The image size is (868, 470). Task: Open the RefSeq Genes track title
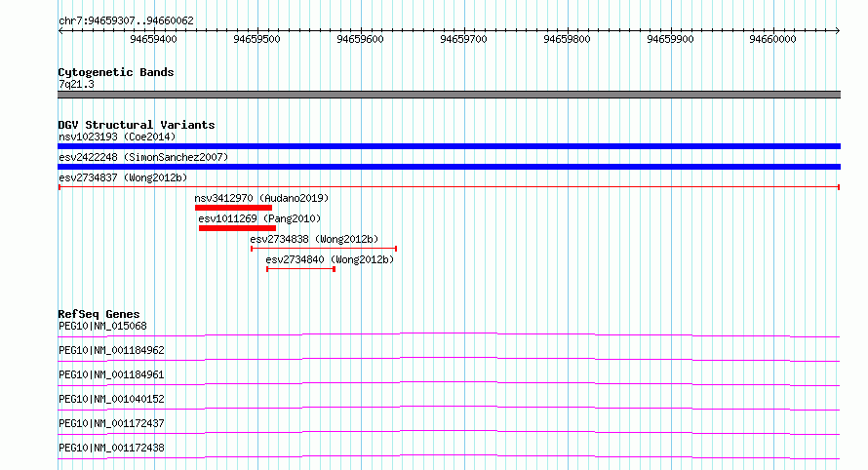pyautogui.click(x=99, y=314)
